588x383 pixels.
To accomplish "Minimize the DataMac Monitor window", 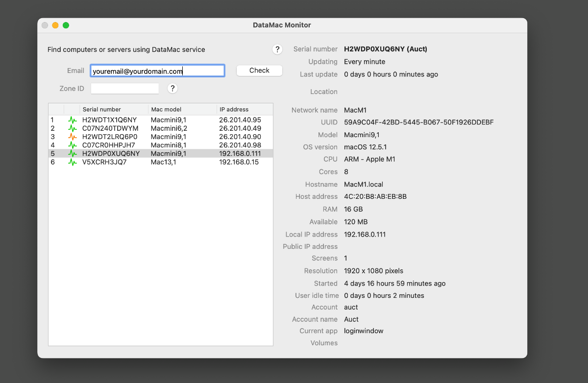I will pyautogui.click(x=55, y=25).
